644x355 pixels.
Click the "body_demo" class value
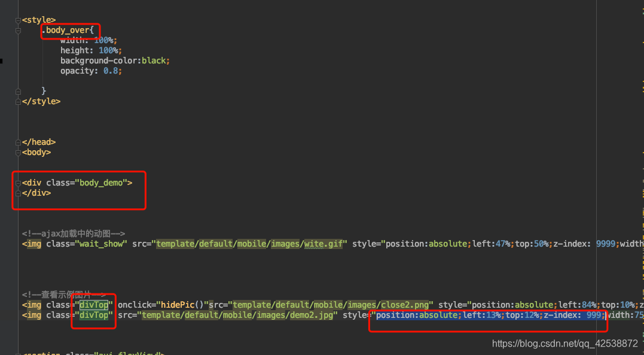(x=101, y=183)
